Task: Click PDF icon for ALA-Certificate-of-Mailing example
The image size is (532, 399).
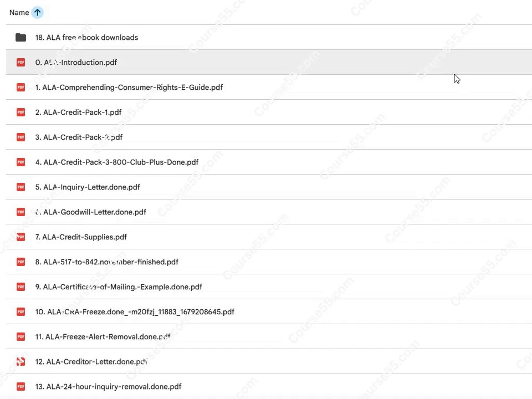Action: (x=21, y=287)
